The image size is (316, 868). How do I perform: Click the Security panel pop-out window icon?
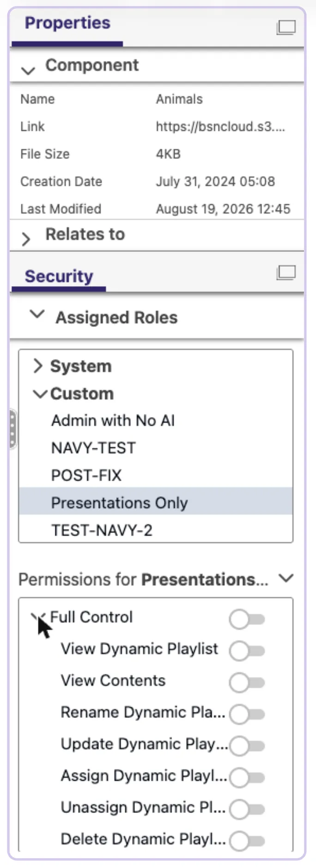pos(286,272)
